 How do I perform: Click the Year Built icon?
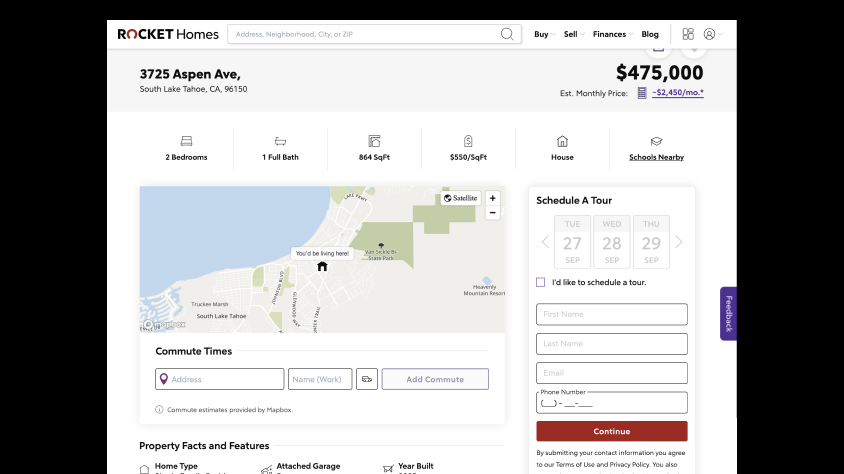click(x=388, y=469)
